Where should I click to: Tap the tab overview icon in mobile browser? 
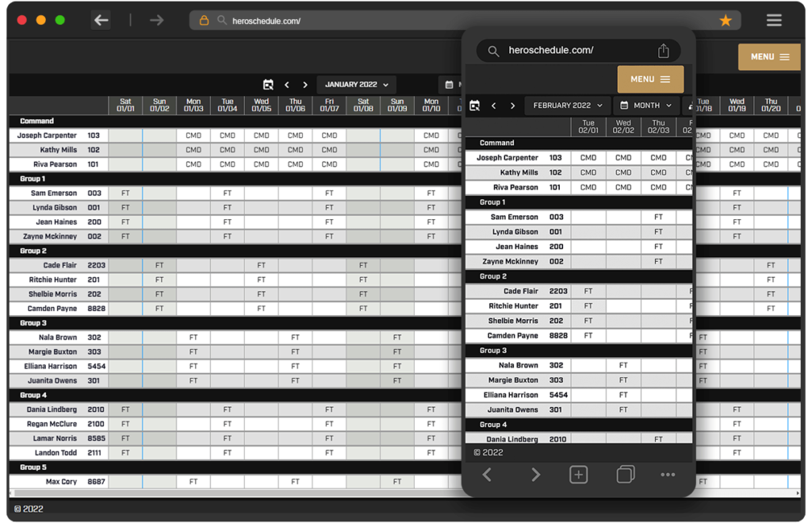(x=625, y=474)
